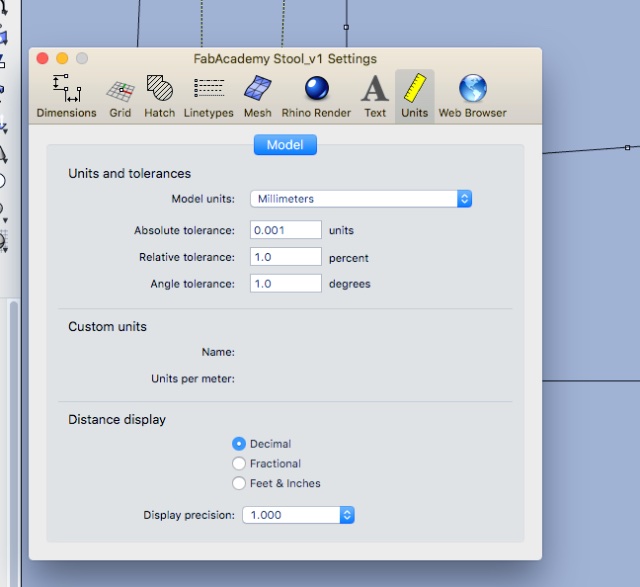The width and height of the screenshot is (640, 587).
Task: Click the 'Distance display' heading
Action: click(x=117, y=420)
